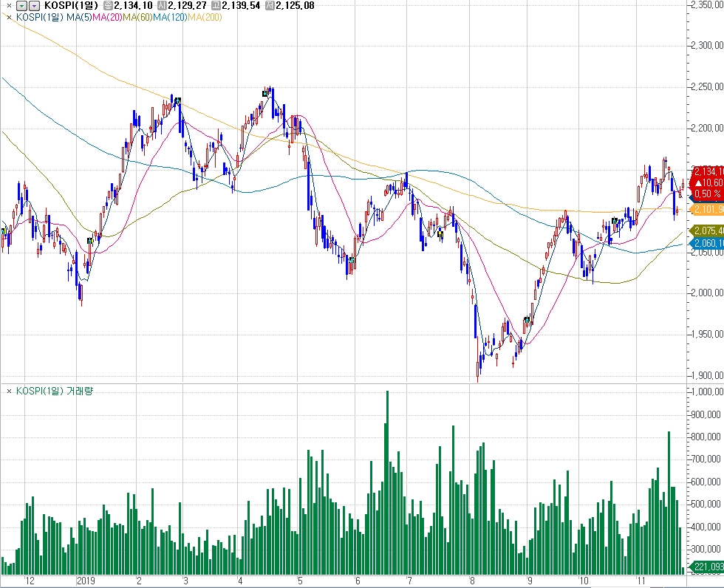Click the month 8 marker on time axis

(x=474, y=581)
